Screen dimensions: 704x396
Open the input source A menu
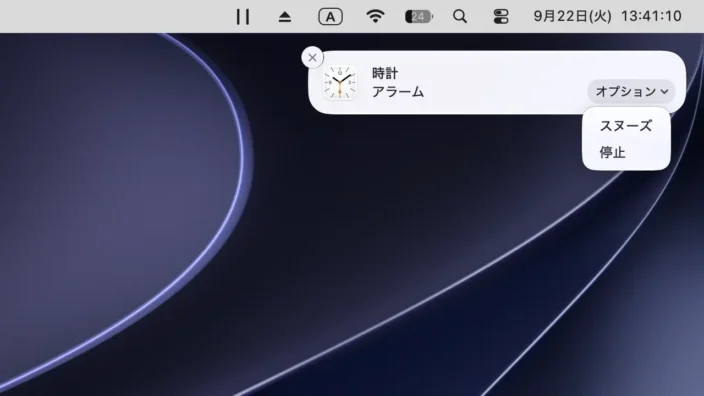coord(330,17)
